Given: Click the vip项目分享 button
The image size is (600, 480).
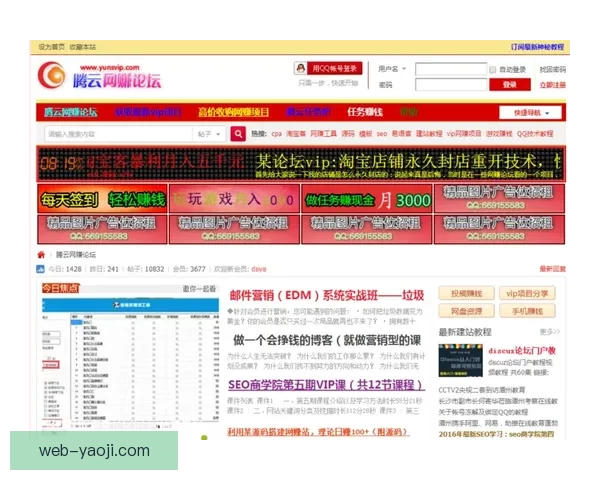Looking at the screenshot, I should pyautogui.click(x=527, y=294).
